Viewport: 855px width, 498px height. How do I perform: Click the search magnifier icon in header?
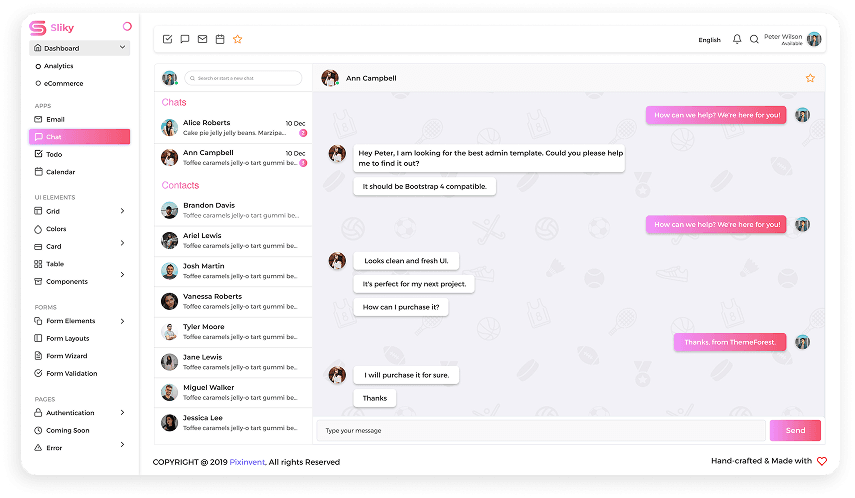pos(755,40)
